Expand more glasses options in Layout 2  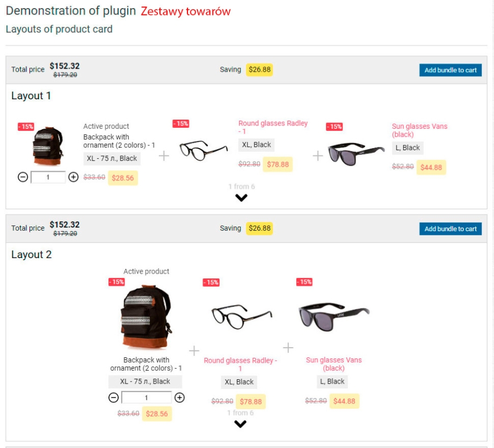(x=240, y=424)
